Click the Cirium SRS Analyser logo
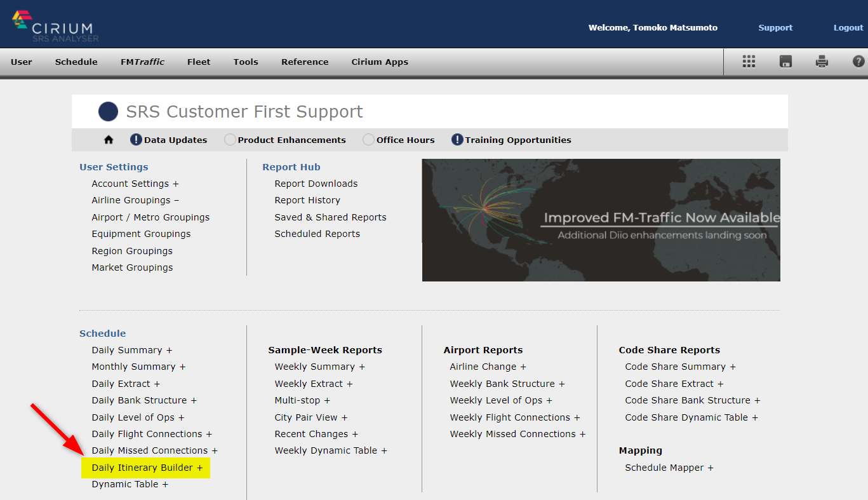This screenshot has width=868, height=500. coord(55,26)
